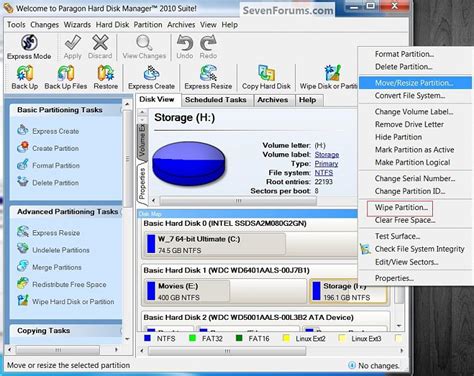
Task: Open Wipe Disk or Partition tool
Action: click(328, 77)
